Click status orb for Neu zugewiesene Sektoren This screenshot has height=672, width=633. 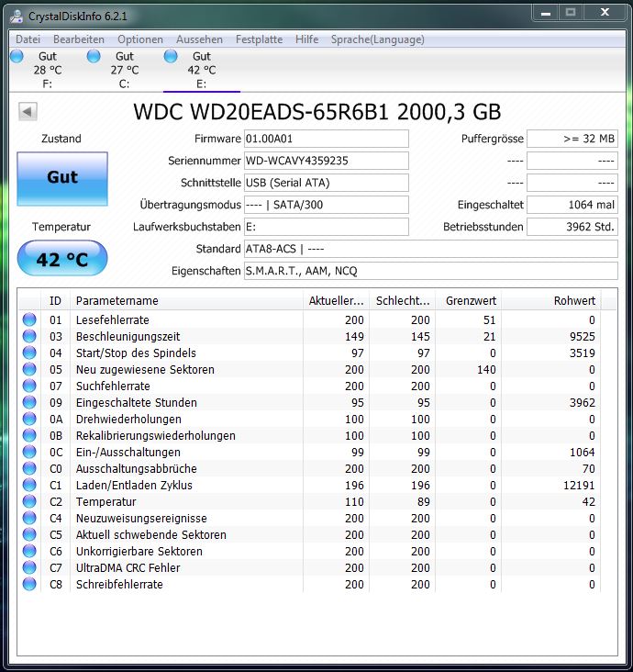(29, 369)
